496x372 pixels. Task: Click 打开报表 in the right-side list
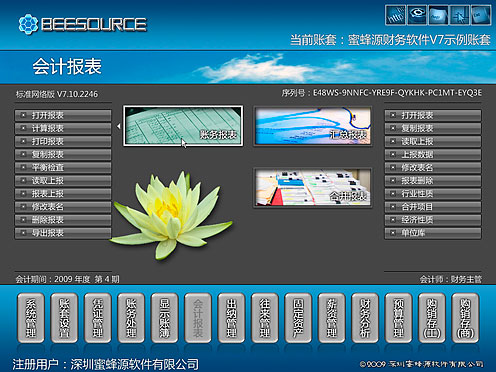(433, 115)
